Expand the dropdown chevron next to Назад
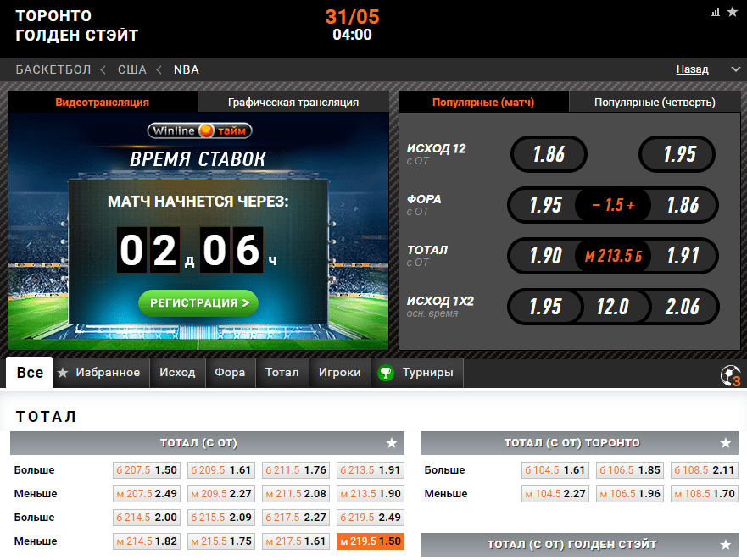Screen dimensions: 747x560 [736, 69]
